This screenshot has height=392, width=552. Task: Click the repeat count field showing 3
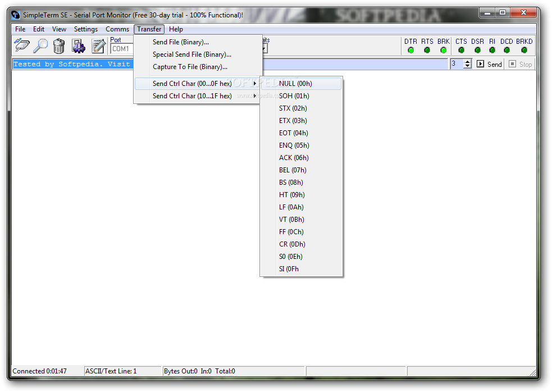click(x=457, y=64)
